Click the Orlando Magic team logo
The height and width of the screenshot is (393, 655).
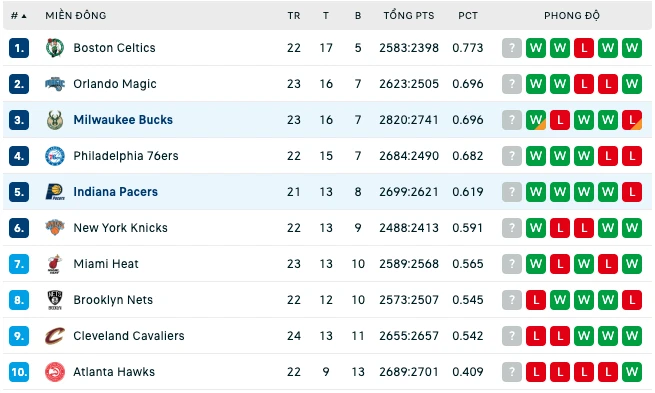click(x=55, y=84)
